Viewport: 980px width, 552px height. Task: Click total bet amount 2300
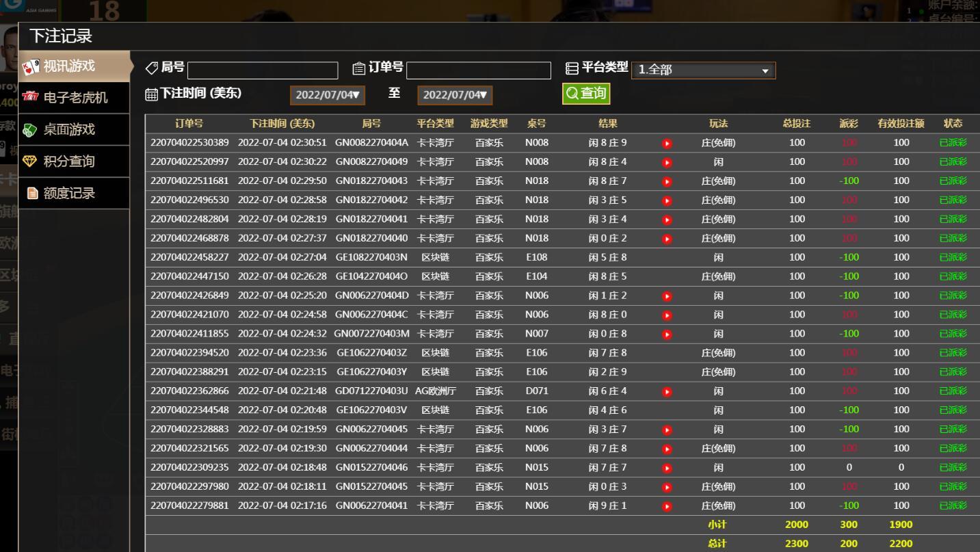tap(797, 544)
